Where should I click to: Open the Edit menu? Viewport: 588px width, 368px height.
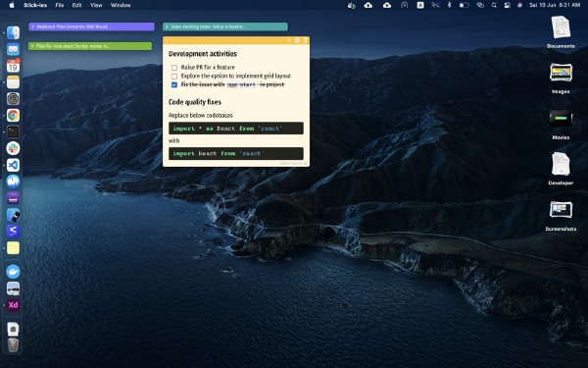(x=76, y=5)
